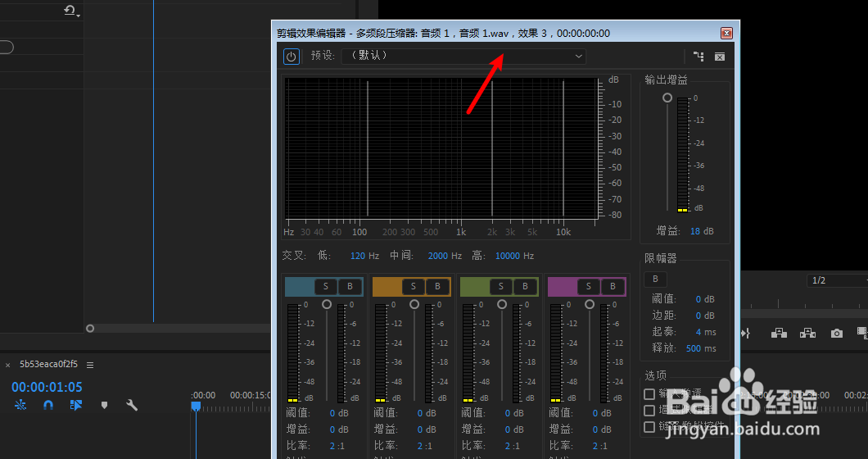Viewport: 868px width, 459px height.
Task: Close the 5b53eaca0f2f5 sequence tab
Action: click(7, 365)
